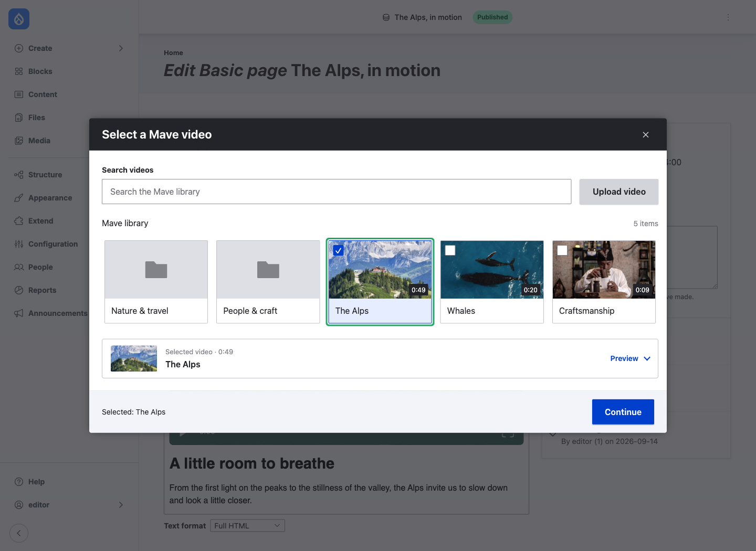756x551 pixels.
Task: Click the People & craft folder label
Action: tap(250, 311)
